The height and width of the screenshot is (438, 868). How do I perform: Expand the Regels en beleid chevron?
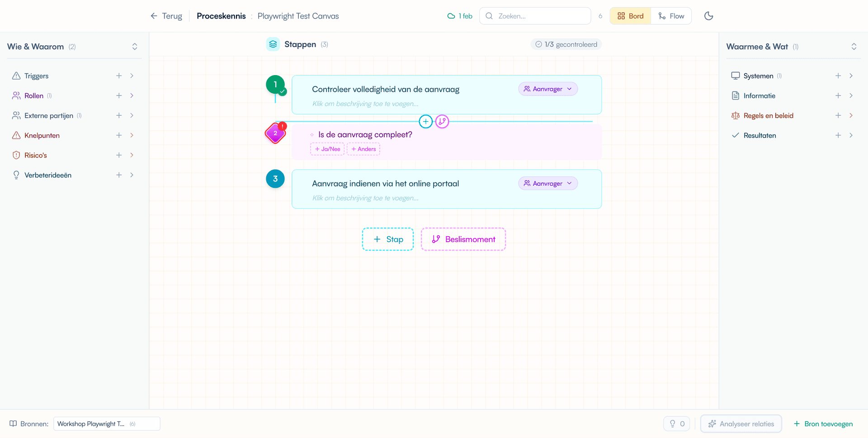[851, 115]
